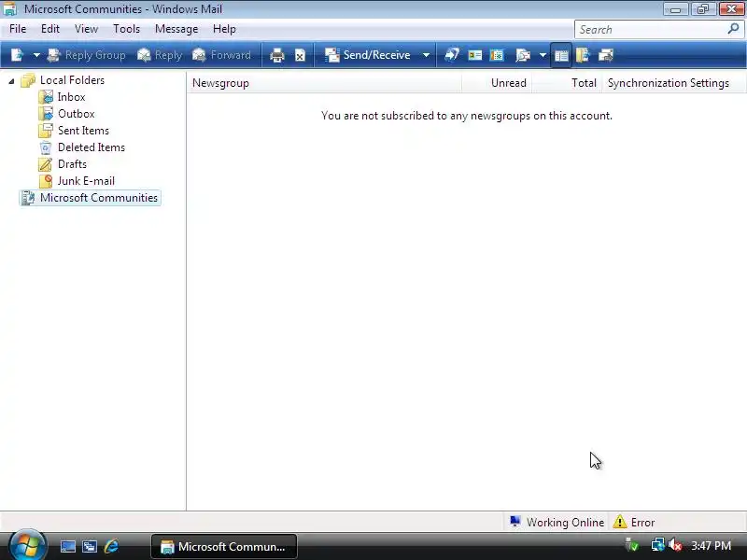The height and width of the screenshot is (560, 747).
Task: Click the search magnifier icon
Action: [x=733, y=29]
